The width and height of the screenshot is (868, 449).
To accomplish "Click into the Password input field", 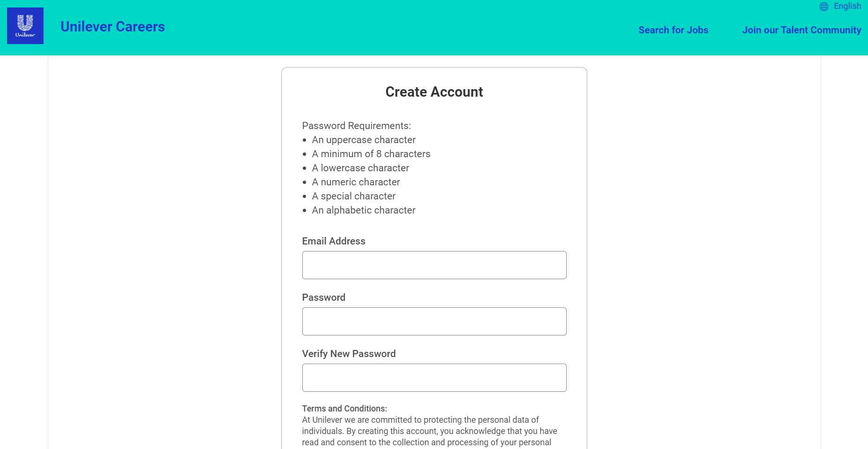I will (x=434, y=321).
